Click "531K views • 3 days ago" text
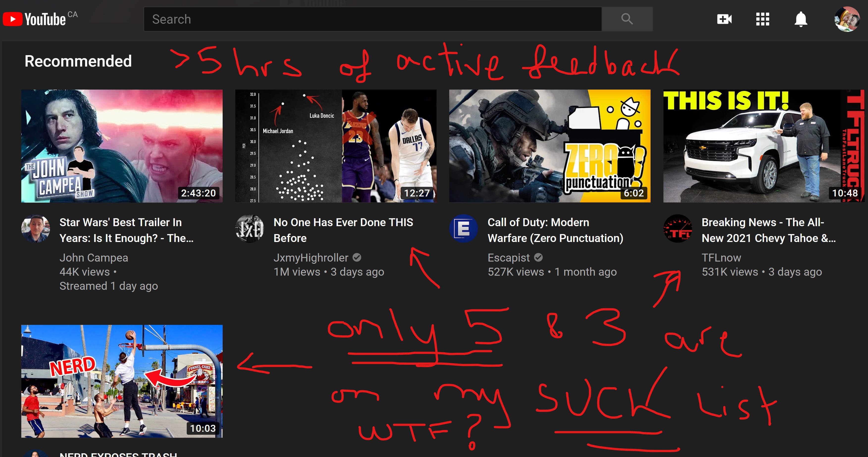The width and height of the screenshot is (868, 457). [x=762, y=272]
